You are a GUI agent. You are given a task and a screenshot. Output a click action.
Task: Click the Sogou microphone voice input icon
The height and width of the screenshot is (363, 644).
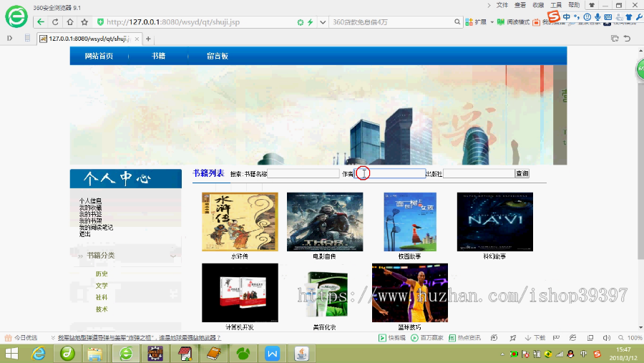(x=597, y=17)
